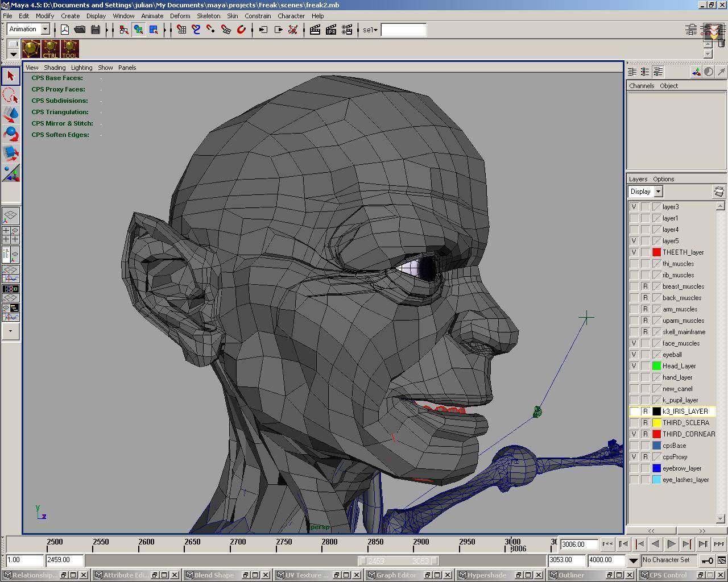This screenshot has width=728, height=582.
Task: Toggle visibility box for THEETH_layer
Action: pos(634,252)
